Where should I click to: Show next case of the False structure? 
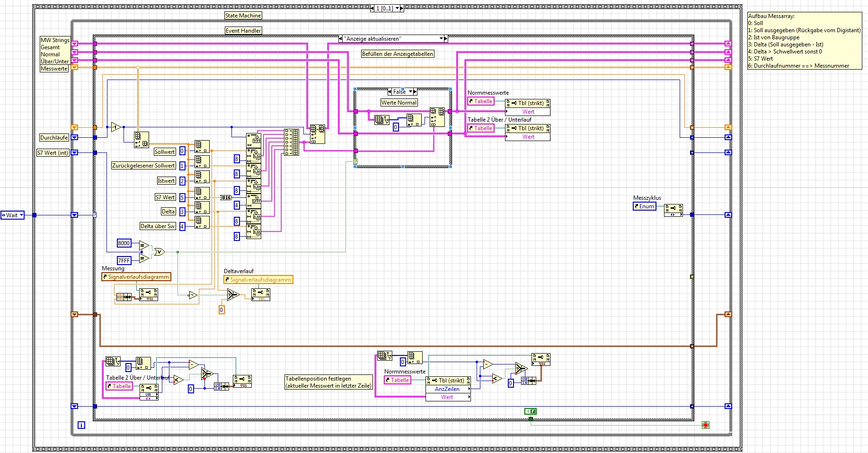415,92
